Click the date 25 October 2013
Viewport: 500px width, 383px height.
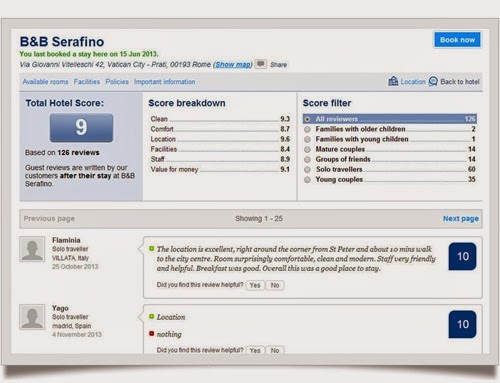coord(75,267)
